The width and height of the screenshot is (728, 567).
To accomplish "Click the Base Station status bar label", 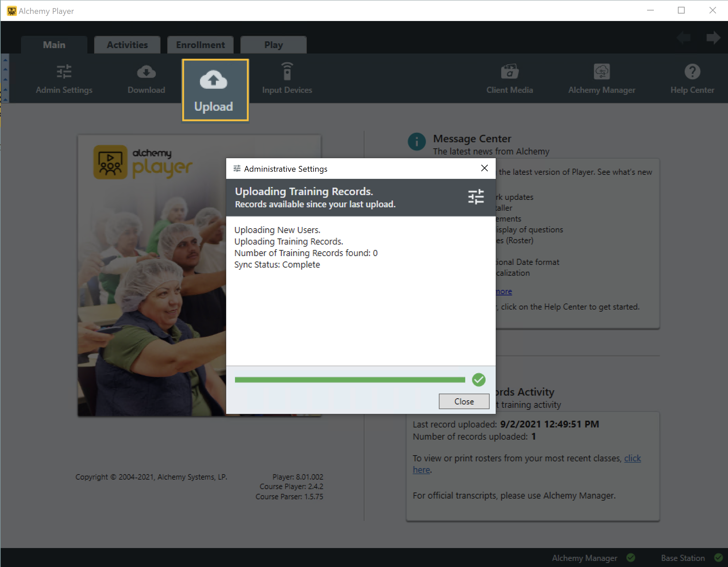I will (683, 558).
